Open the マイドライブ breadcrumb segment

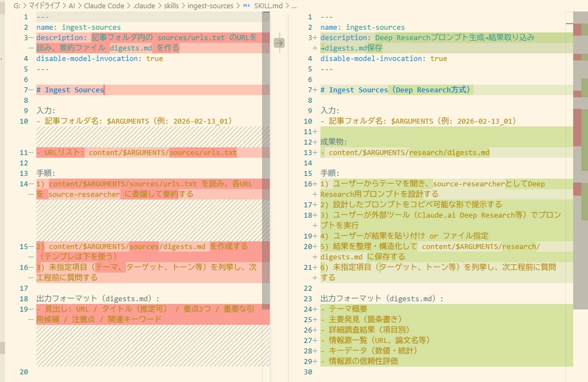44,6
